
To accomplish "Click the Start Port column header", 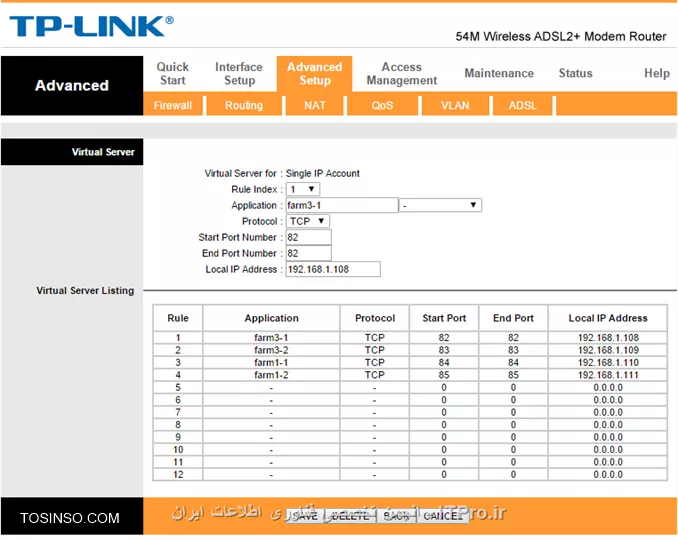I will [444, 318].
